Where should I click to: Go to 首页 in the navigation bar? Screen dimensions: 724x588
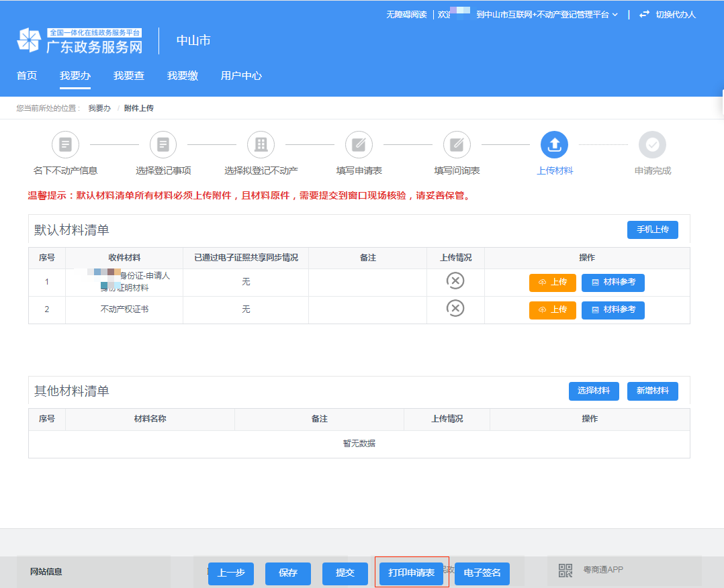coord(26,76)
